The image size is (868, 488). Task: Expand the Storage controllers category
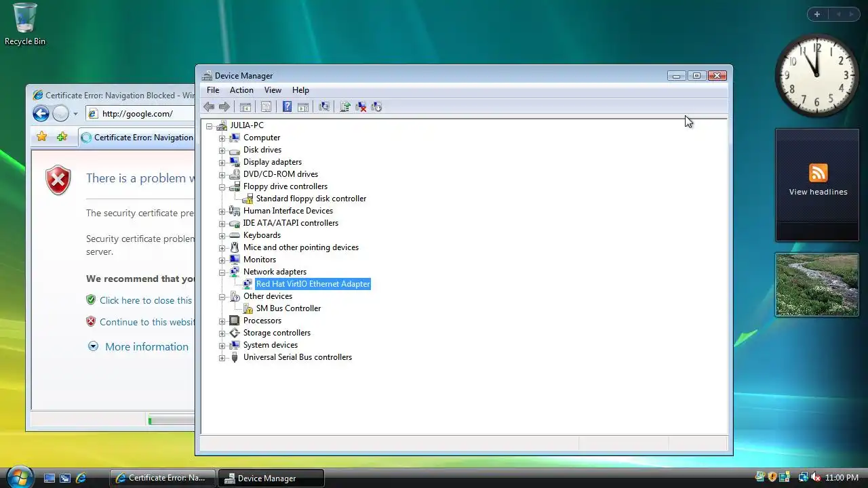pos(222,333)
